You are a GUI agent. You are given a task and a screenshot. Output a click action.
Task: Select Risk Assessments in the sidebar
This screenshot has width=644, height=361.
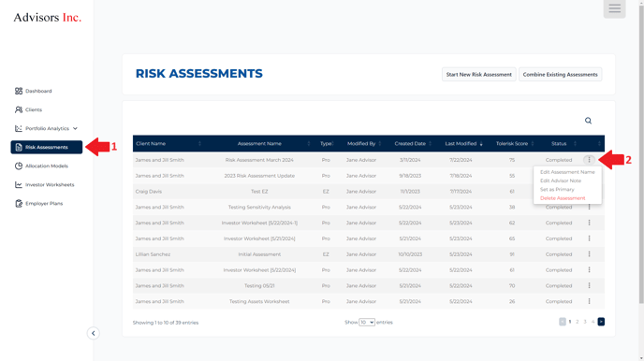click(47, 147)
